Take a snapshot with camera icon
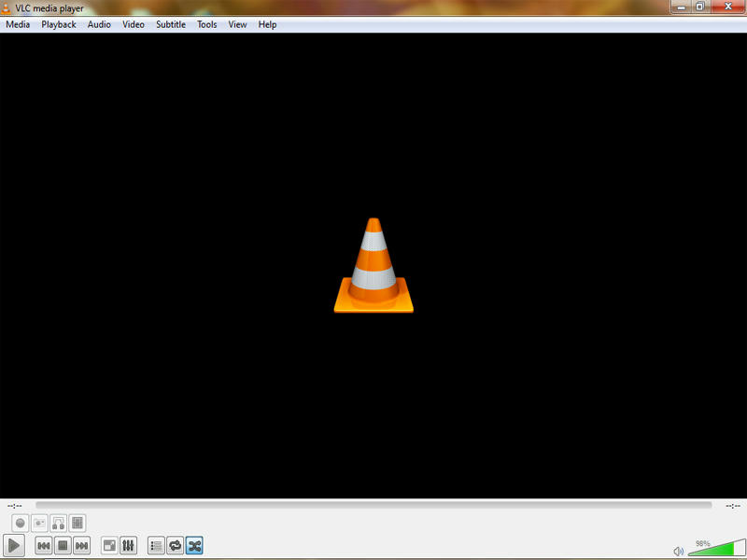The height and width of the screenshot is (560, 747). (x=39, y=524)
